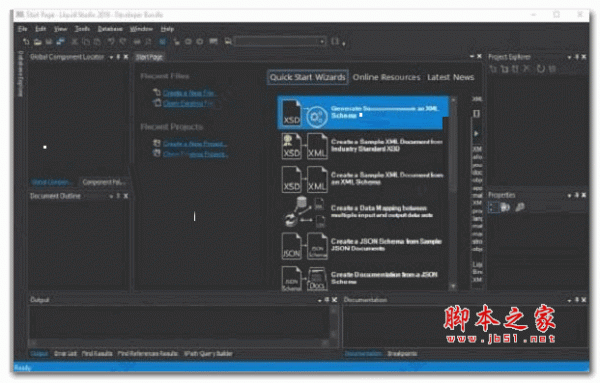Open Project Explorer panel dropdown arrow
The width and height of the screenshot is (600, 383).
[x=569, y=57]
